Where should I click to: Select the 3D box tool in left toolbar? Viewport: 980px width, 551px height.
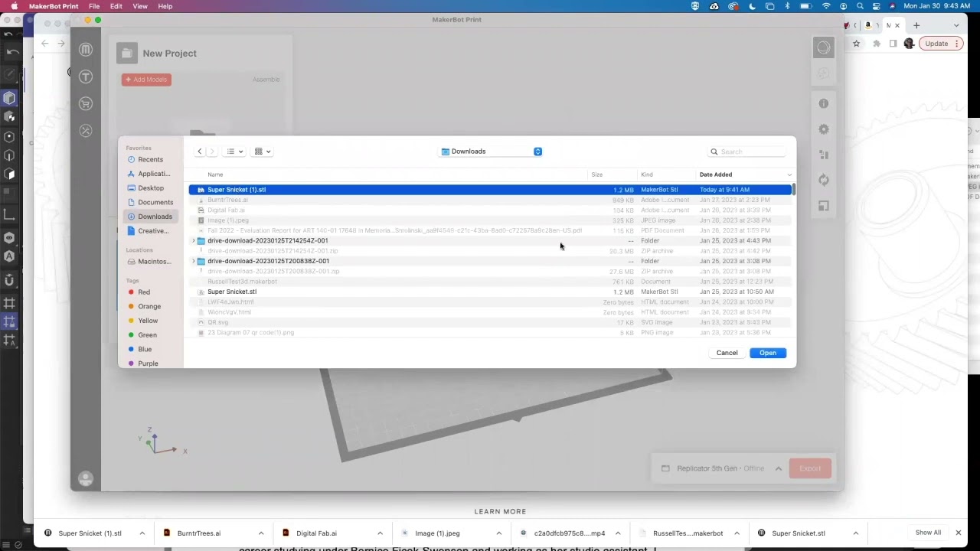[x=9, y=98]
